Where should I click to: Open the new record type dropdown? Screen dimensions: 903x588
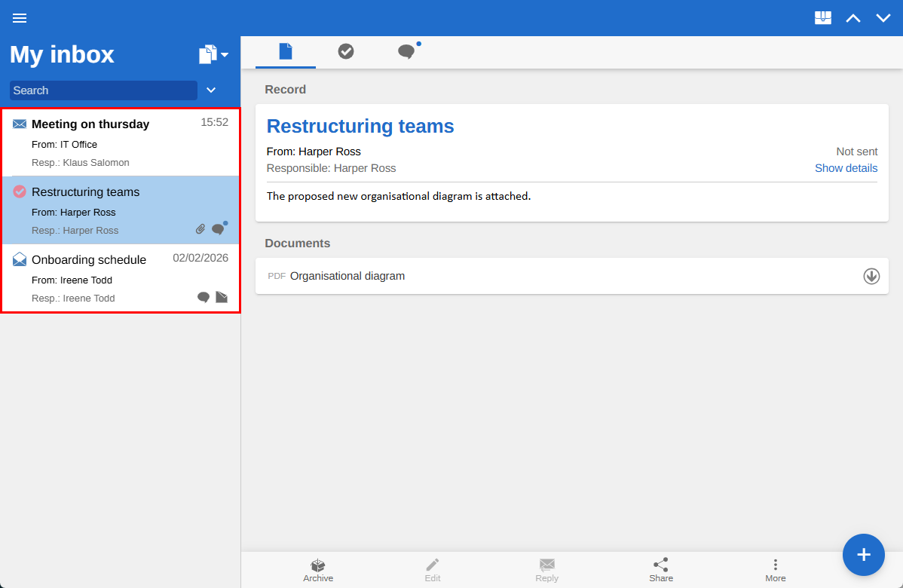(213, 55)
